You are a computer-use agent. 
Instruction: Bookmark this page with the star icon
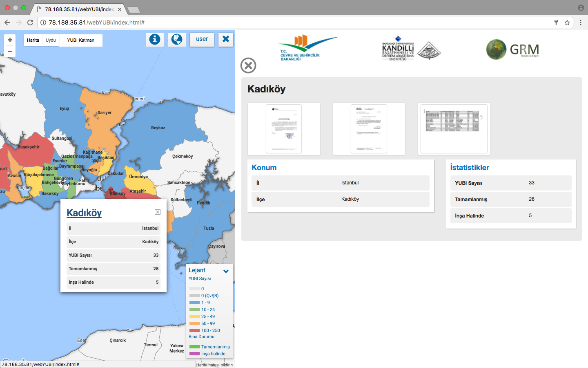click(x=567, y=22)
